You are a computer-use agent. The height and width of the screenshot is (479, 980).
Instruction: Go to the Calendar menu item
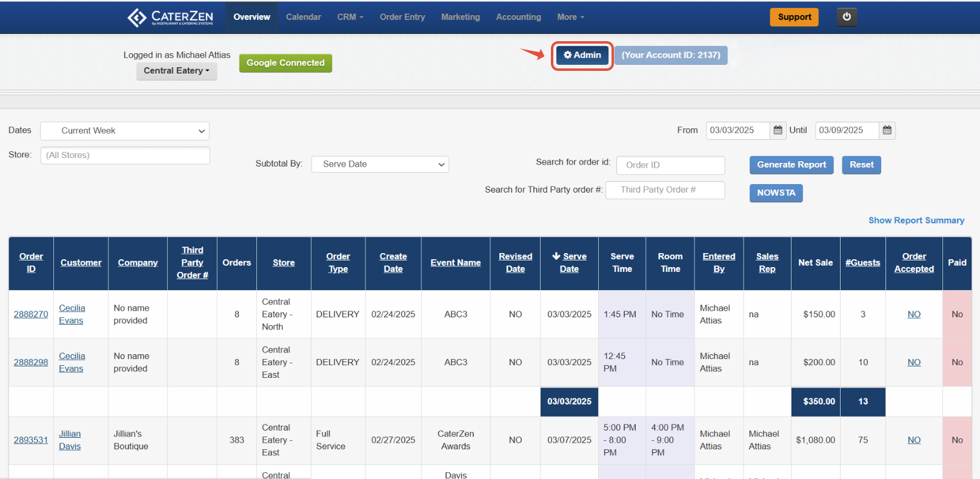click(304, 17)
